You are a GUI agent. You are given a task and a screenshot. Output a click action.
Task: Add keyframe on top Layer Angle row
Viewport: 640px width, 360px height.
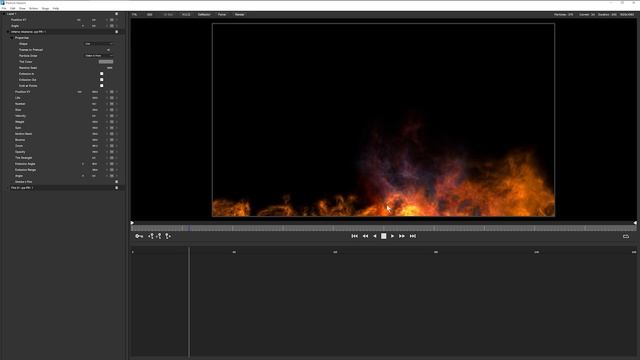click(x=111, y=26)
